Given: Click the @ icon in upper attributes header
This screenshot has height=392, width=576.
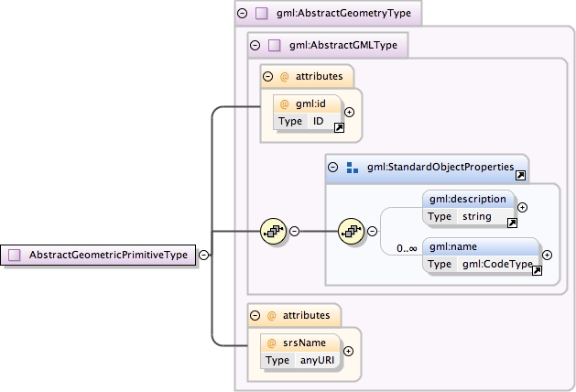Looking at the screenshot, I should tap(284, 76).
